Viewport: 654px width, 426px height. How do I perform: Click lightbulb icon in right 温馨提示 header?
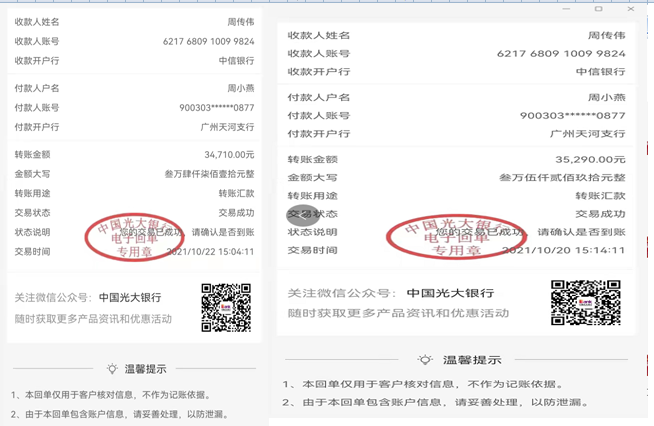point(426,360)
